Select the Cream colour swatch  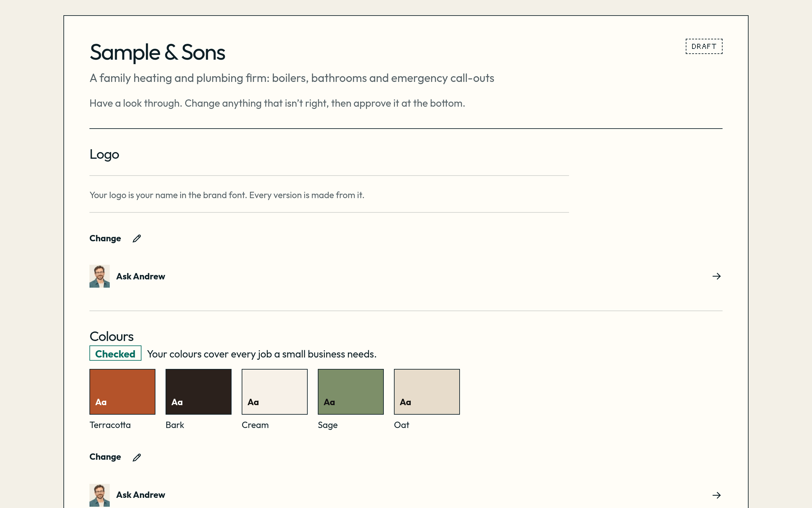point(274,392)
